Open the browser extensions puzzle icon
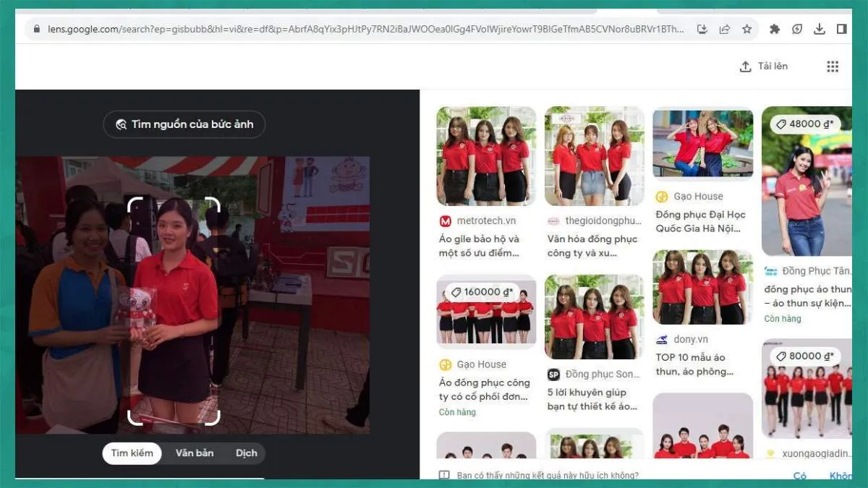The height and width of the screenshot is (488, 868). pos(775,29)
